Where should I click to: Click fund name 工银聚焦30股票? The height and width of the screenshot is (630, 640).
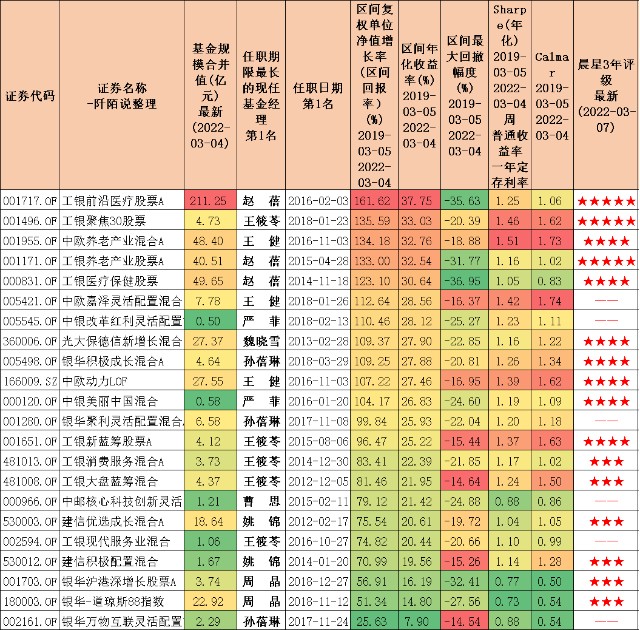(122, 220)
